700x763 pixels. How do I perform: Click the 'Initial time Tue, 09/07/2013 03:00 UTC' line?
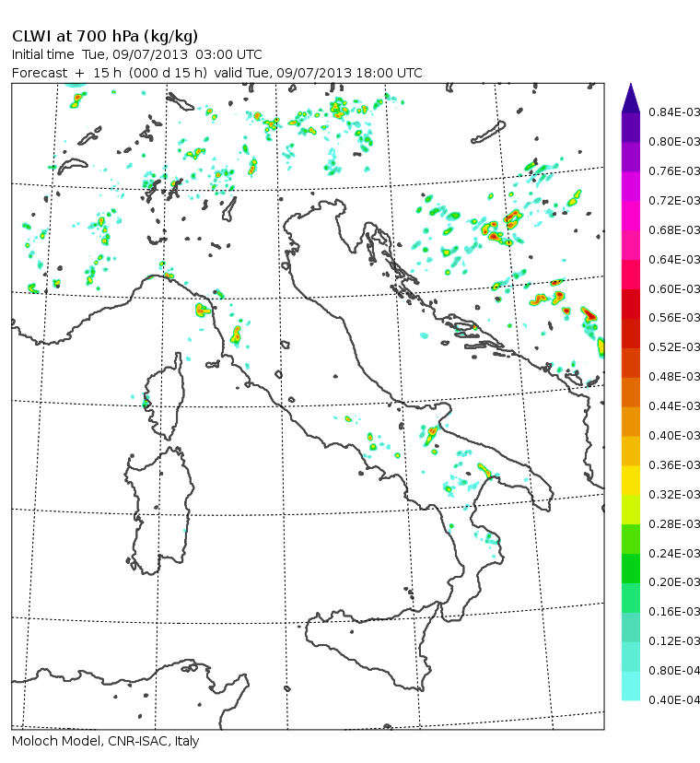coord(136,54)
